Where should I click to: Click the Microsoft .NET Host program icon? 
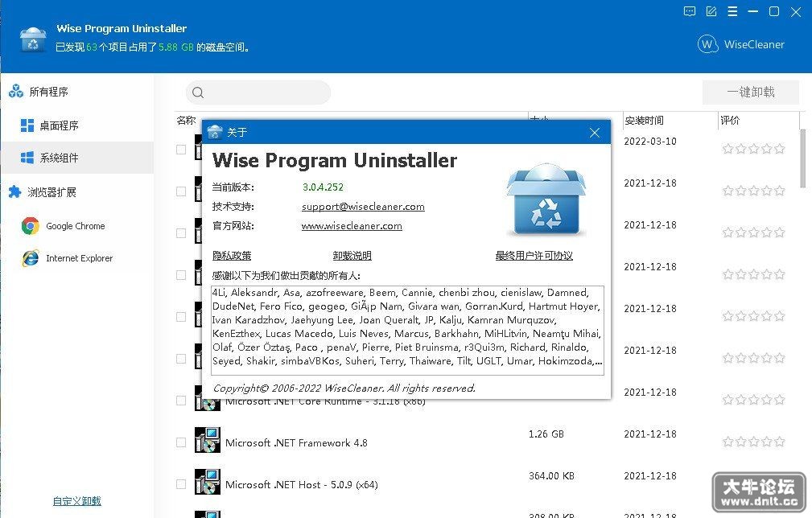207,482
